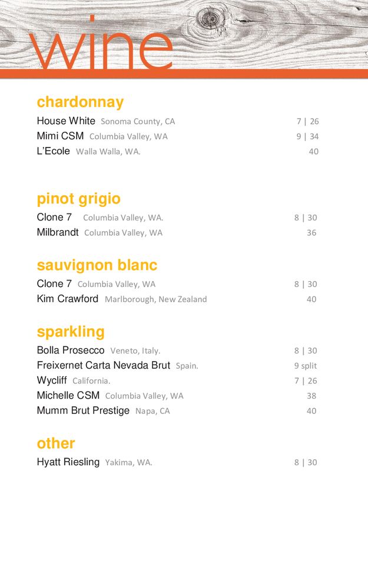Select the sauvignon blanc heading
The height and width of the screenshot is (588, 368).
click(x=97, y=265)
